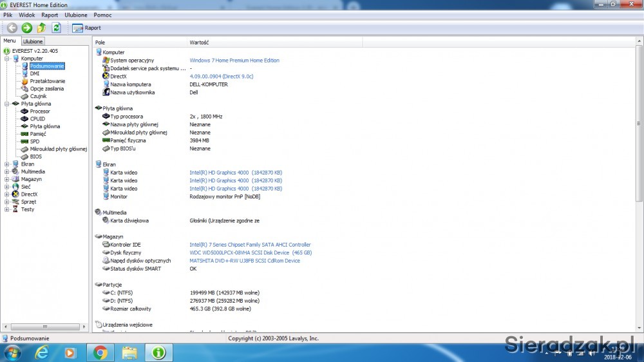Select Podsumowanie in the tree
Screen dimensions: 644x362
(x=47, y=66)
